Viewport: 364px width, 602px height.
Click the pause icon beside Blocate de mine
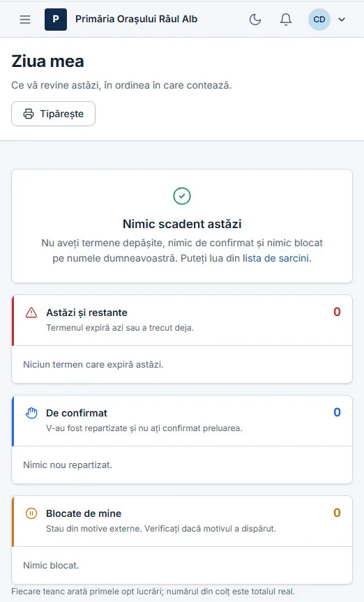point(31,513)
